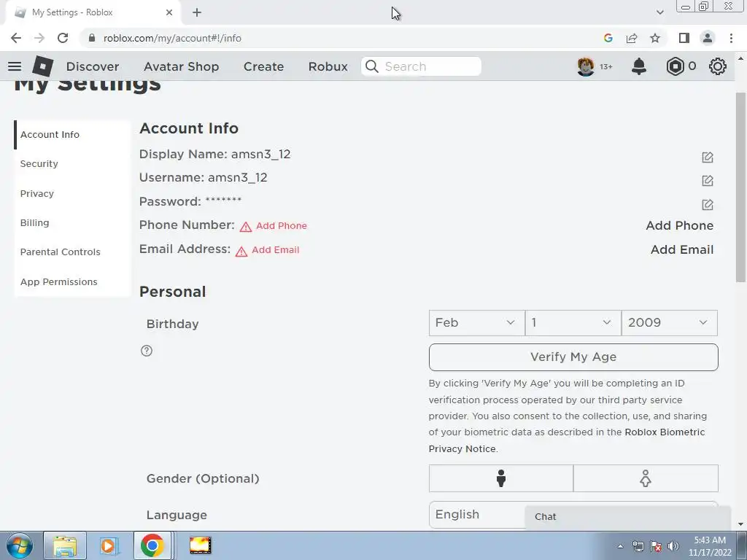
Task: Open a new browser tab
Action: coord(197,12)
